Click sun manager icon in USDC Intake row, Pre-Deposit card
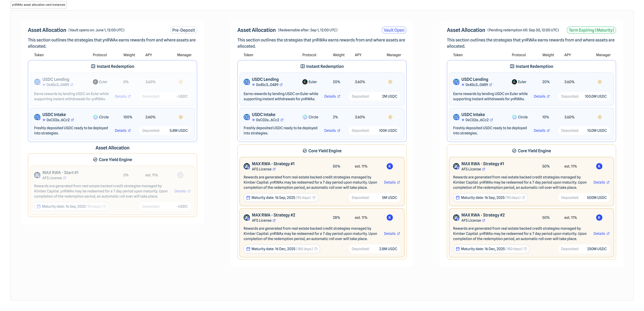The width and height of the screenshot is (644, 311). [181, 117]
